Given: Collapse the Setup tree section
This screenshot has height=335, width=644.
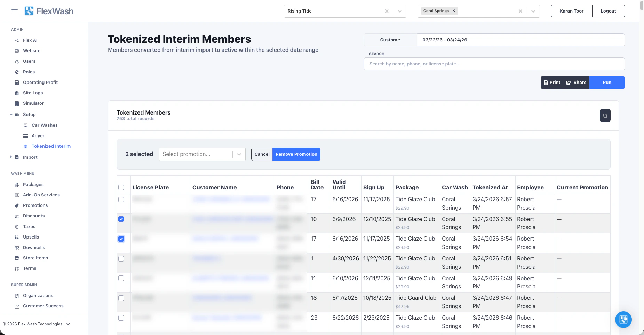Looking at the screenshot, I should pyautogui.click(x=11, y=115).
